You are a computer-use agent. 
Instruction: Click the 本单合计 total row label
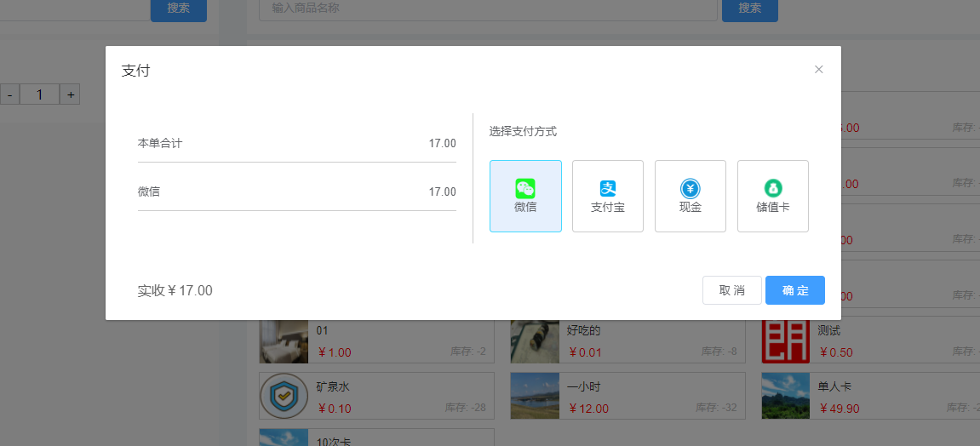tap(160, 143)
